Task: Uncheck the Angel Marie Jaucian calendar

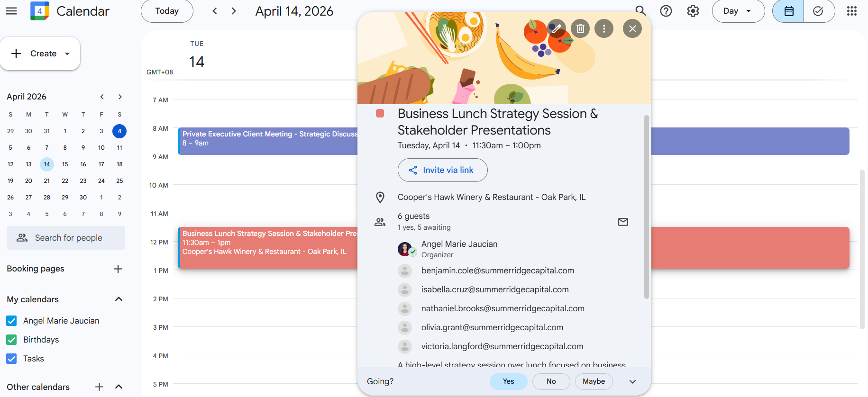Action: pyautogui.click(x=12, y=321)
